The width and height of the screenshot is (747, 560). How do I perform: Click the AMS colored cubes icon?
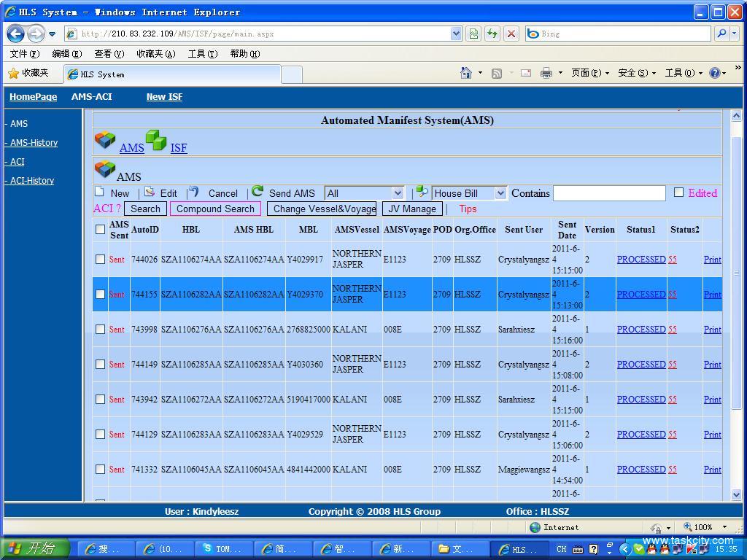(x=105, y=140)
